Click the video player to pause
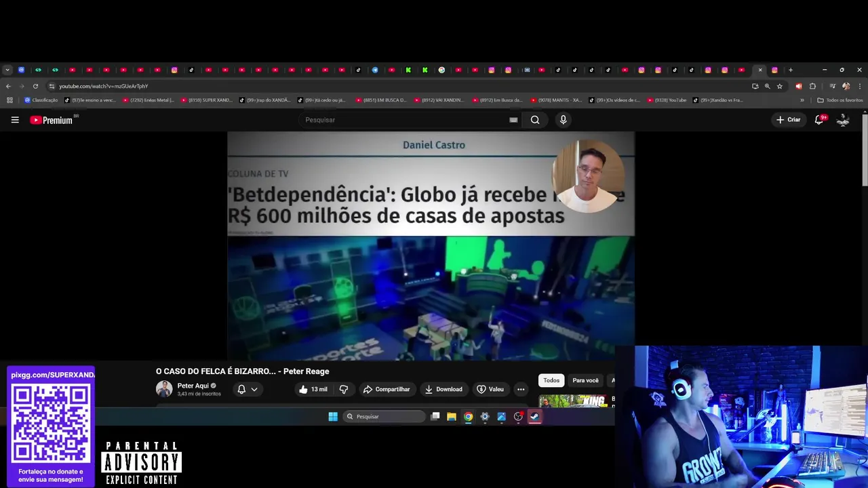 pyautogui.click(x=431, y=246)
